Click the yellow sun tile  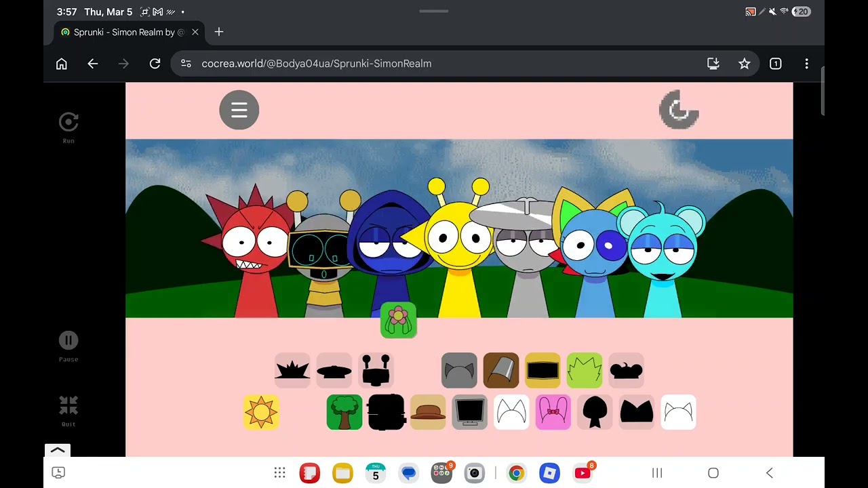point(261,412)
